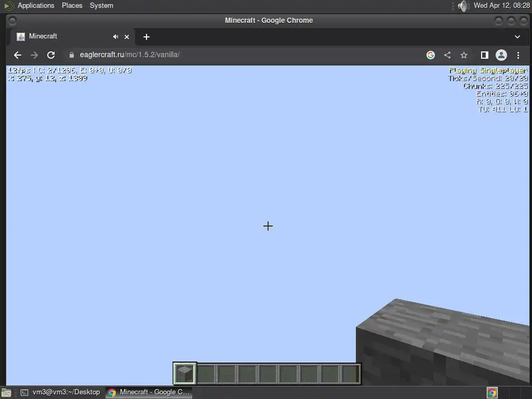Click the show desktop icon in taskbar
The image size is (532, 399).
pos(6,393)
